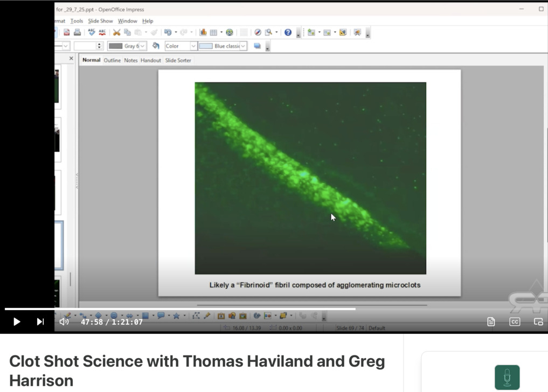The height and width of the screenshot is (392, 548).
Task: Open the Blue classic fill color dropdown
Action: pyautogui.click(x=243, y=46)
